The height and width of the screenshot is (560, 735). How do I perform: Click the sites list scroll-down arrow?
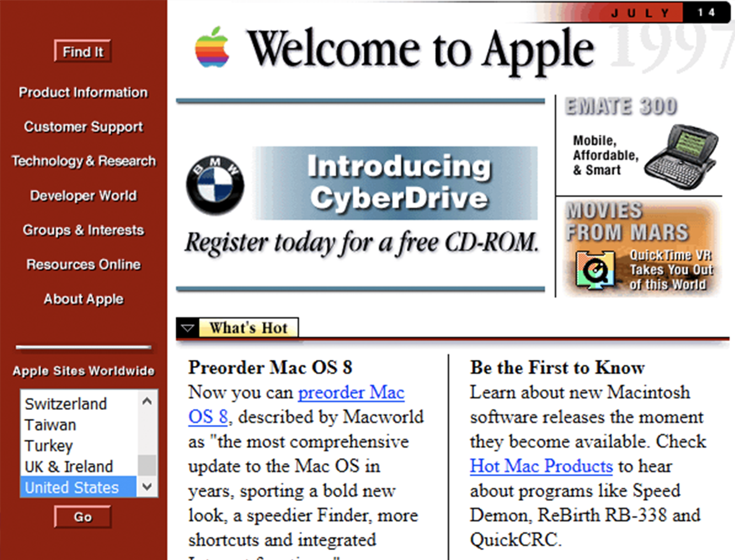click(x=147, y=487)
